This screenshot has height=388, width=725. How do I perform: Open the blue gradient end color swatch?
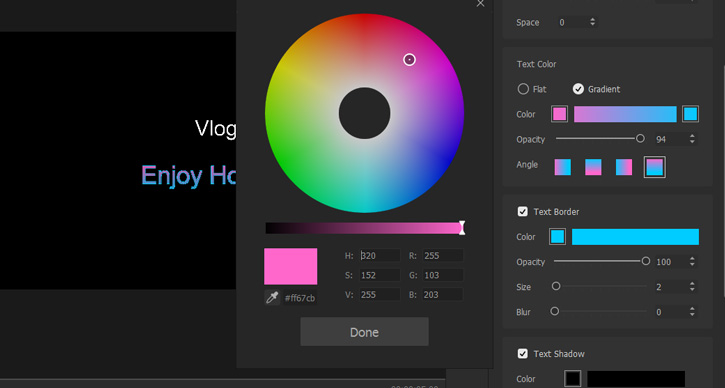[x=690, y=114]
